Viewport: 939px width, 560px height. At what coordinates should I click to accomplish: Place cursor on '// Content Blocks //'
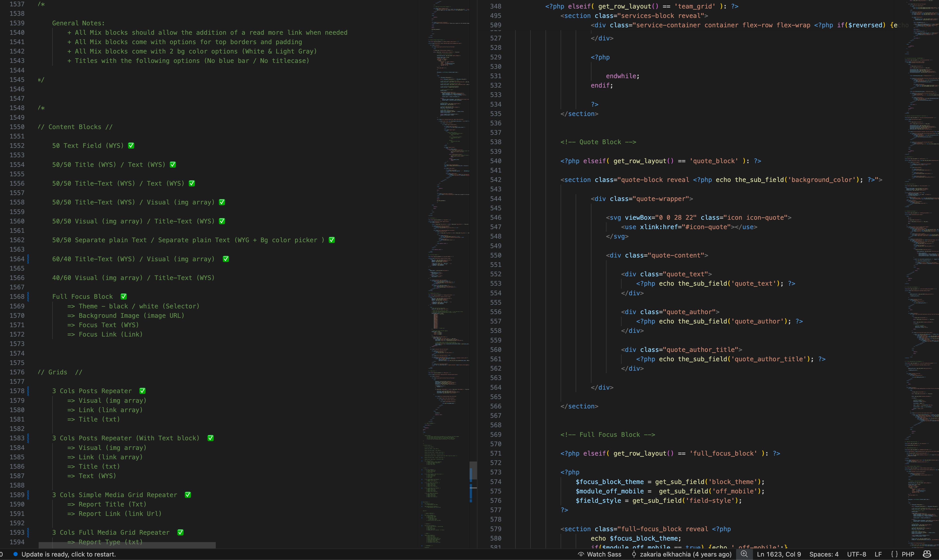75,127
